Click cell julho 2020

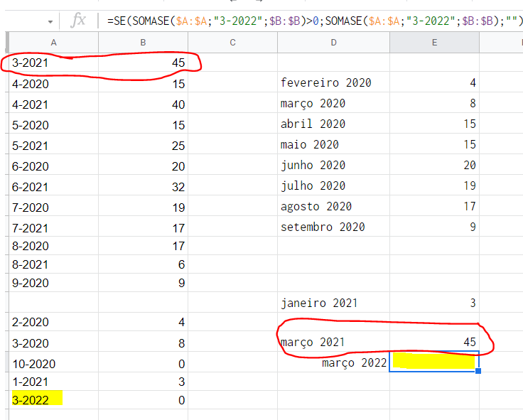point(333,185)
